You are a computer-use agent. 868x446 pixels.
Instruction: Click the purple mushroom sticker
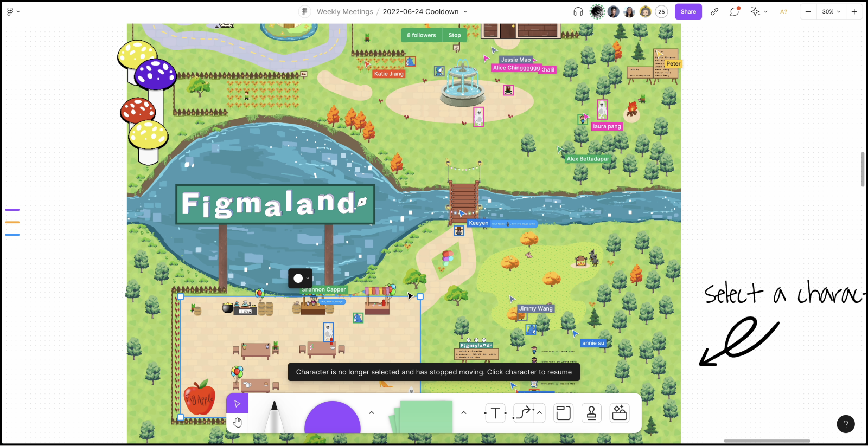tap(156, 74)
